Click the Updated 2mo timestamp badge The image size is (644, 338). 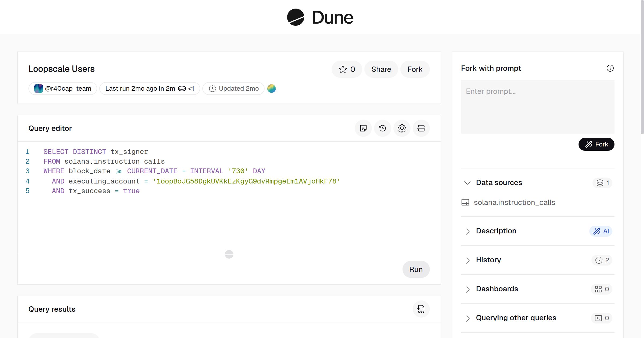233,88
